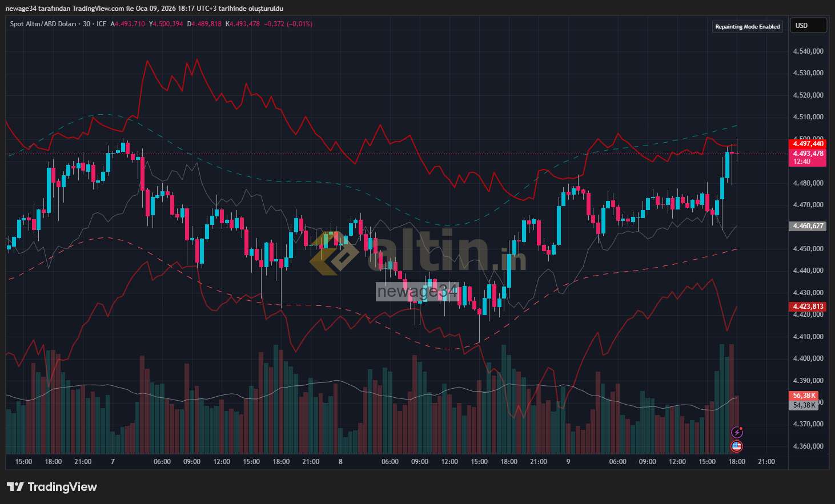The height and width of the screenshot is (504, 835).
Task: Click the date marker 8 on time axis
Action: pyautogui.click(x=340, y=462)
